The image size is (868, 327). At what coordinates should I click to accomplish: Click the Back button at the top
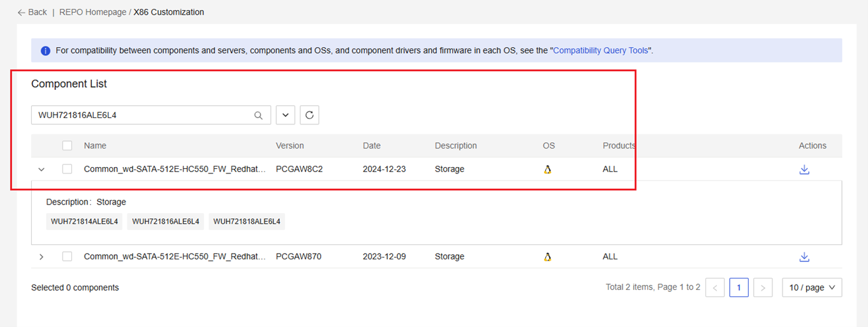[x=33, y=12]
